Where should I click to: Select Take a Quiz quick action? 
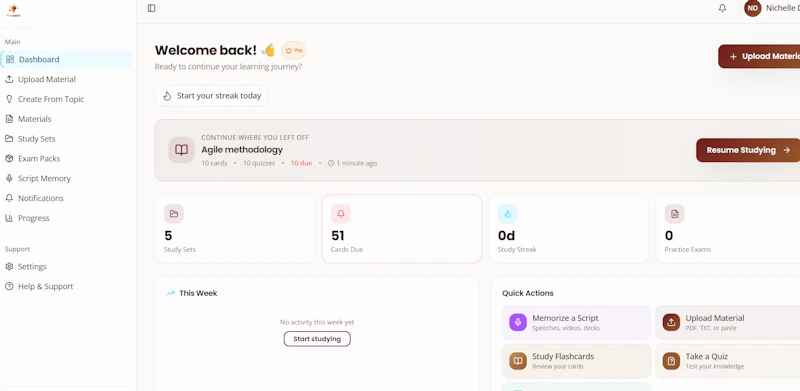728,361
